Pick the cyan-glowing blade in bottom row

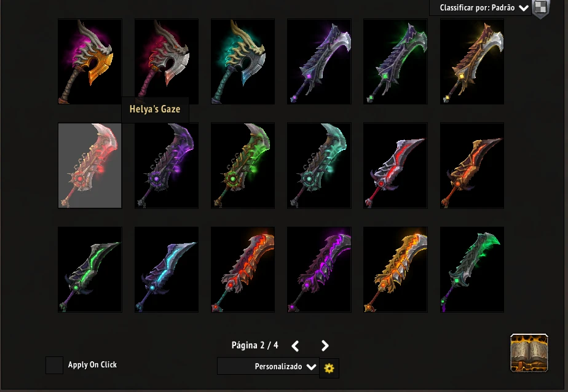tap(166, 270)
